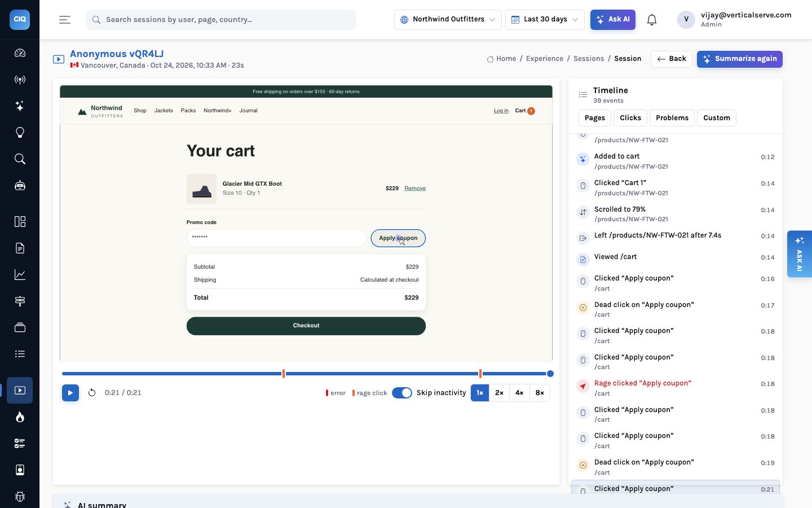
Task: Open the live broadcast signal icon
Action: click(20, 80)
